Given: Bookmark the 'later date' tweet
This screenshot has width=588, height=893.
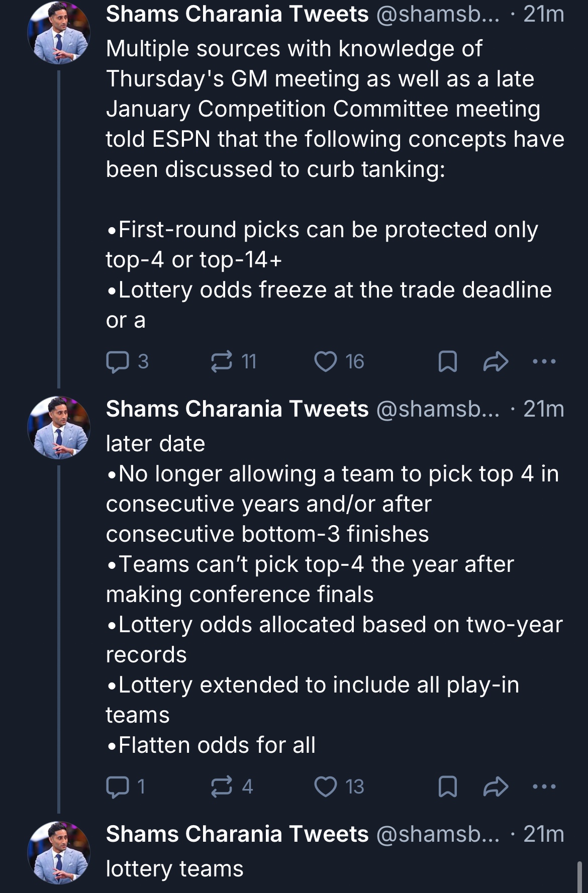Looking at the screenshot, I should click(x=447, y=786).
